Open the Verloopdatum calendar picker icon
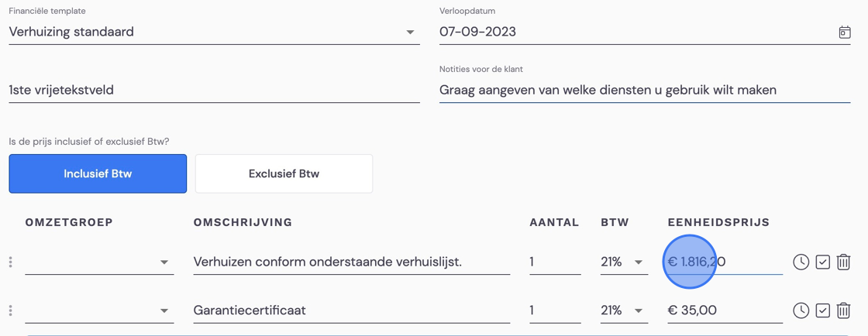 tap(844, 32)
